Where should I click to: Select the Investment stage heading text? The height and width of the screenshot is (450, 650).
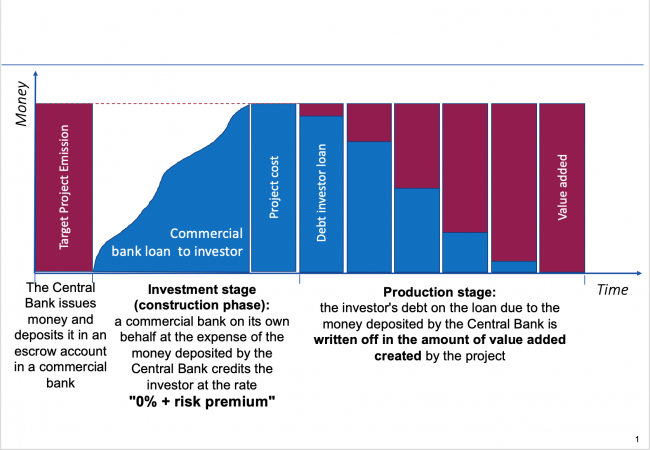196,297
